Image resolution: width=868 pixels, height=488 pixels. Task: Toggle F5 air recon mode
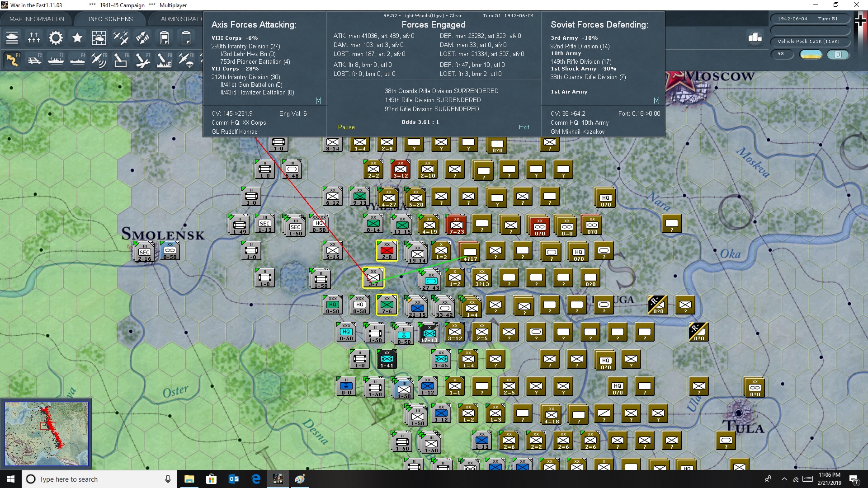pyautogui.click(x=99, y=60)
